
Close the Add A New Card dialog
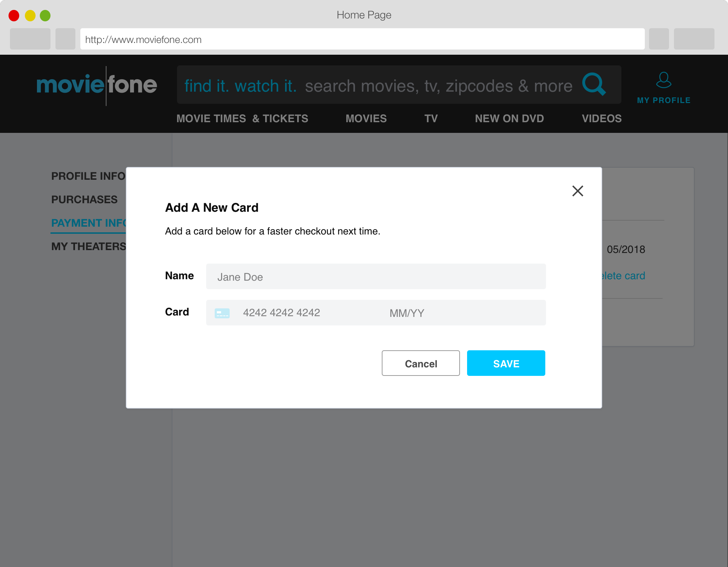point(578,191)
